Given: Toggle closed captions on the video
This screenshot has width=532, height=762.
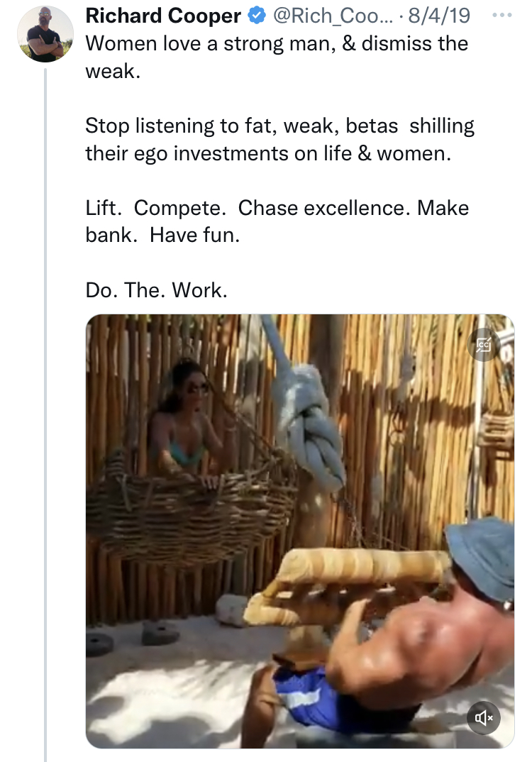Looking at the screenshot, I should click(x=484, y=346).
